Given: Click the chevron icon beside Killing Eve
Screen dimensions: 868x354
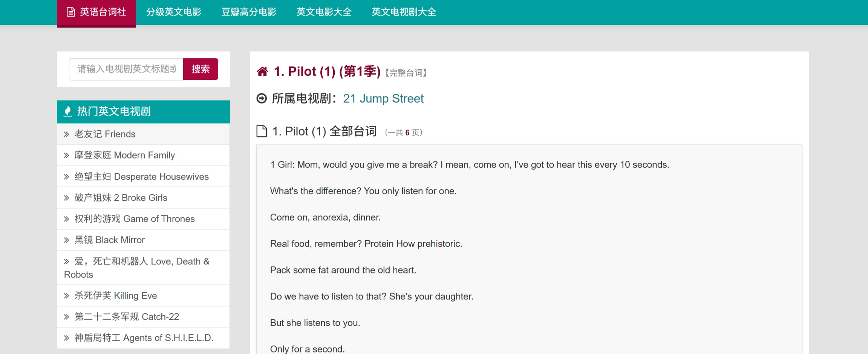Looking at the screenshot, I should pyautogui.click(x=67, y=296).
